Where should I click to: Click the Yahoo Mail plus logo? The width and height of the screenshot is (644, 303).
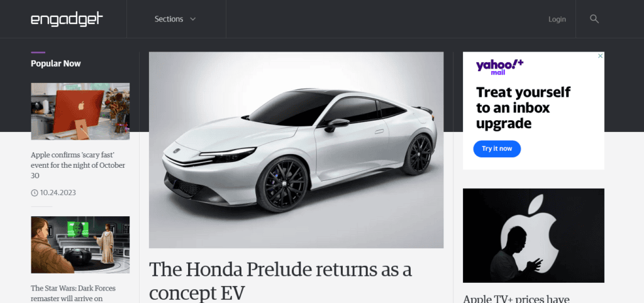(500, 67)
